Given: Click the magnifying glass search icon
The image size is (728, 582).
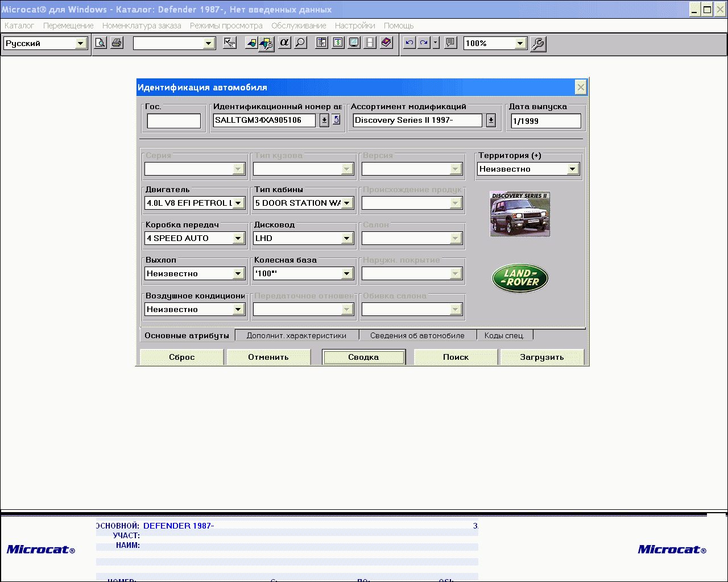Looking at the screenshot, I should pyautogui.click(x=300, y=43).
